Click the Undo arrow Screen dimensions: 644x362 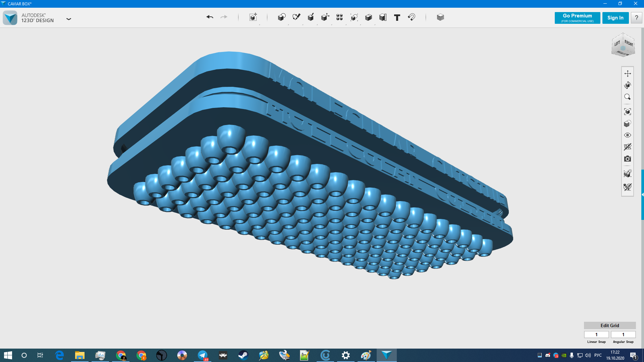point(210,17)
